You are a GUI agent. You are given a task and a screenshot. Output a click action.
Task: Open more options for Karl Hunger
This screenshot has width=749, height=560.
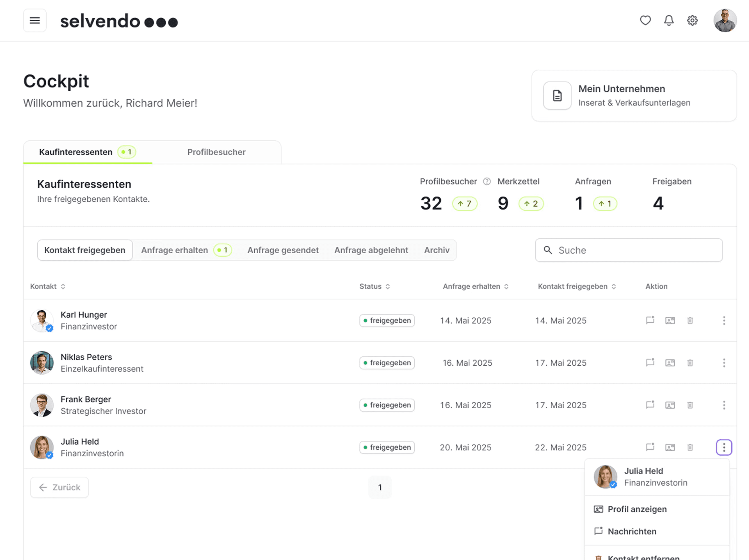(x=724, y=321)
